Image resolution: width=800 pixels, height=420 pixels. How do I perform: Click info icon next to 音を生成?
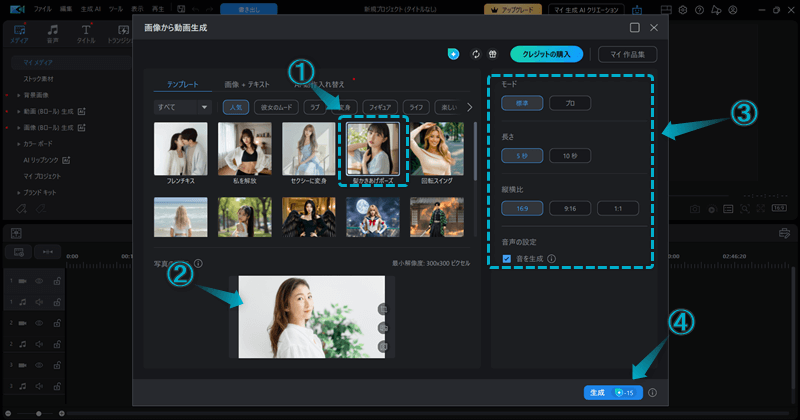[x=552, y=259]
